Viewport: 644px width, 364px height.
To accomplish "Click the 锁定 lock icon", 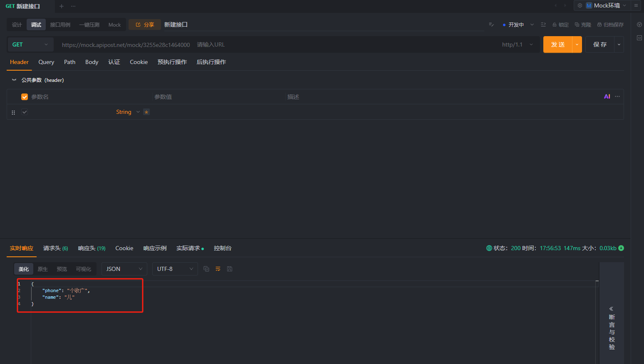I will (x=555, y=25).
